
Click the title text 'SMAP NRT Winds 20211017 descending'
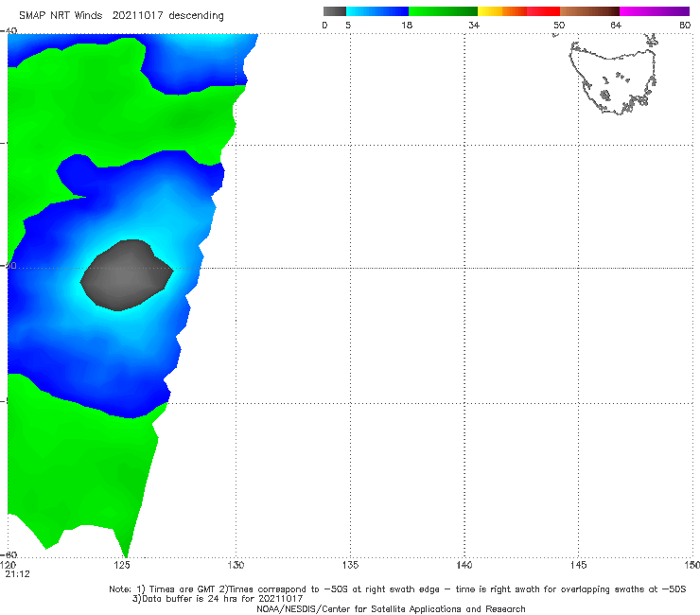[121, 15]
